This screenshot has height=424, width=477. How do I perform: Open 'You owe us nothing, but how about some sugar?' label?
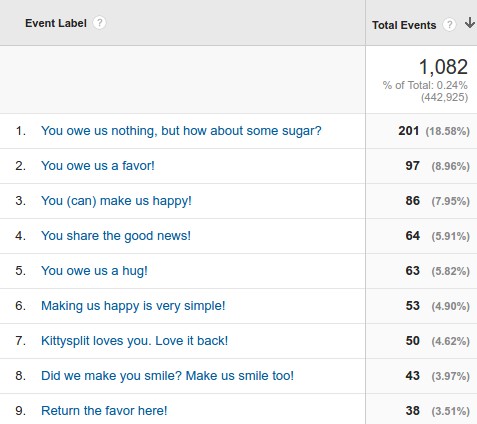click(x=181, y=131)
